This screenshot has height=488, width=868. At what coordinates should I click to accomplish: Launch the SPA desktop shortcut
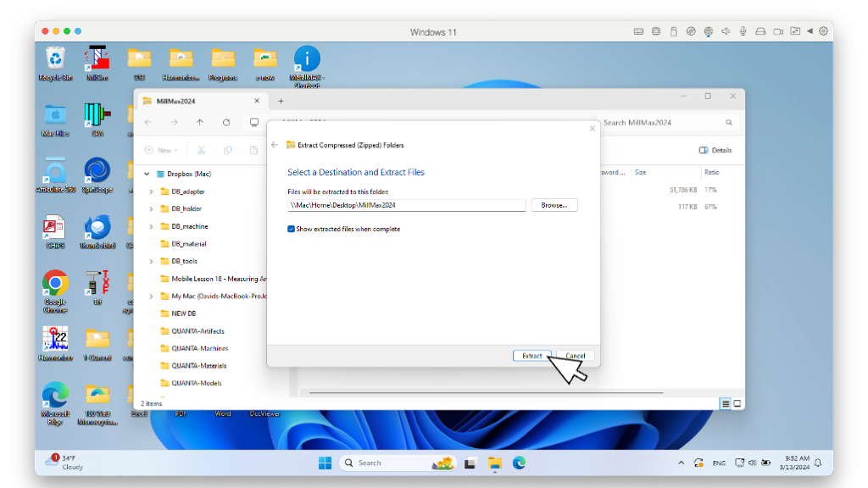tap(97, 119)
